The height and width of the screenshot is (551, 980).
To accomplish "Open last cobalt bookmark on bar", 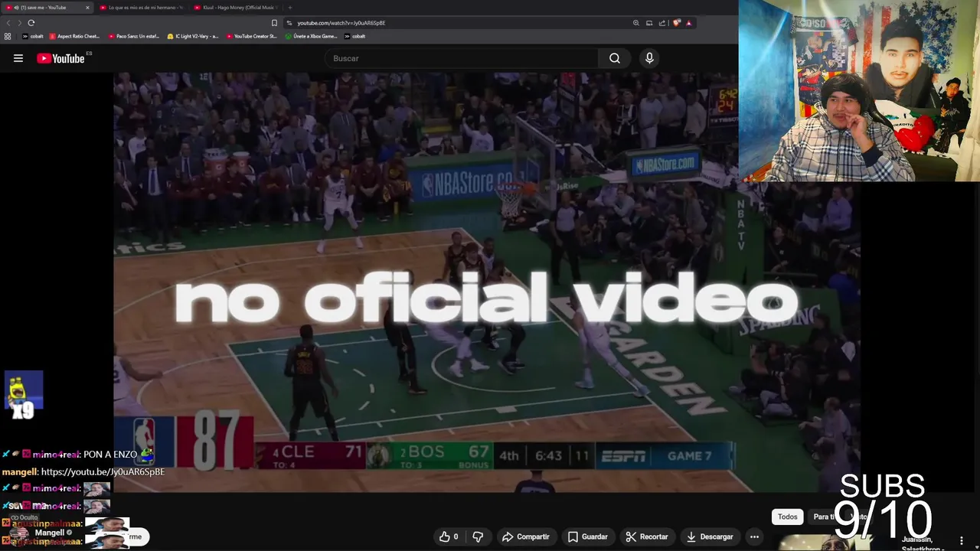I will 354,36.
